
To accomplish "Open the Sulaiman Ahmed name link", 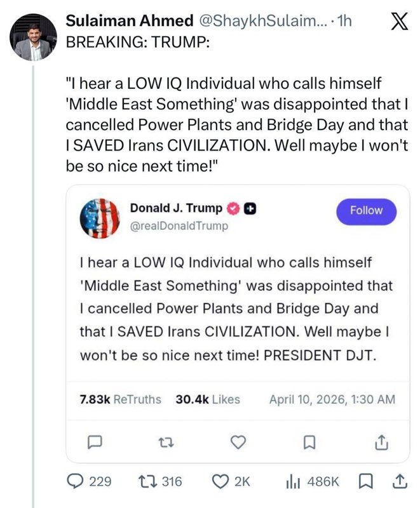I will coord(130,21).
